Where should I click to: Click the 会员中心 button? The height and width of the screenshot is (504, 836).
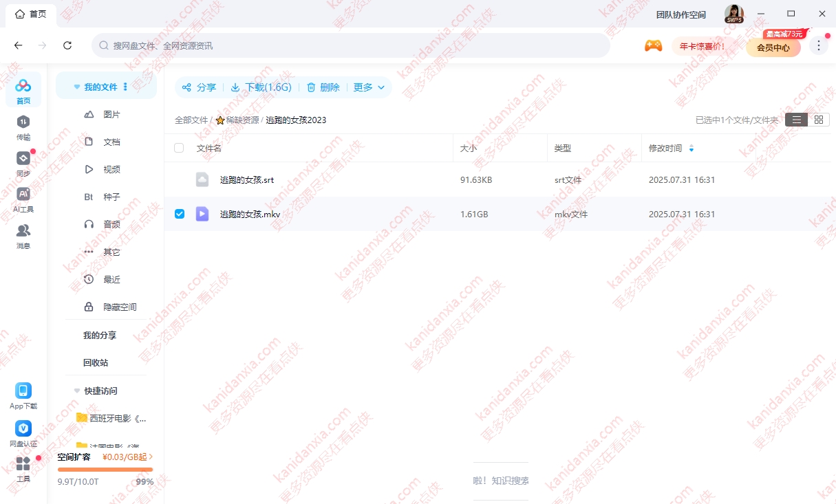773,47
